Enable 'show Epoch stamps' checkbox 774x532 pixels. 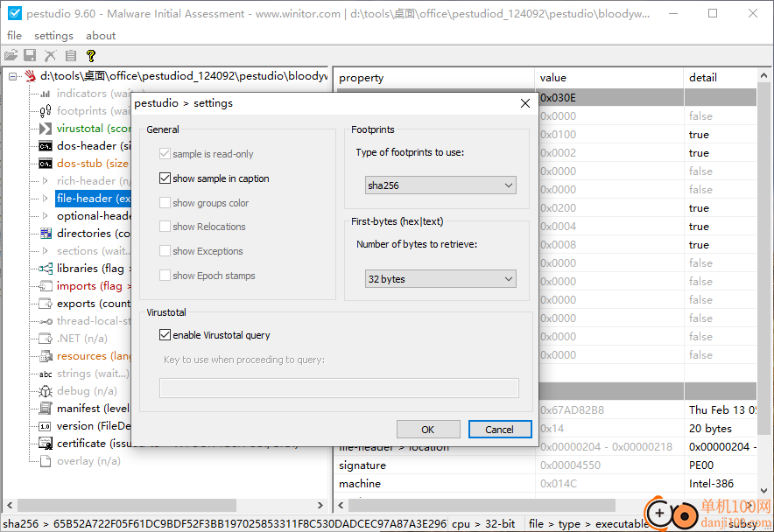(165, 276)
